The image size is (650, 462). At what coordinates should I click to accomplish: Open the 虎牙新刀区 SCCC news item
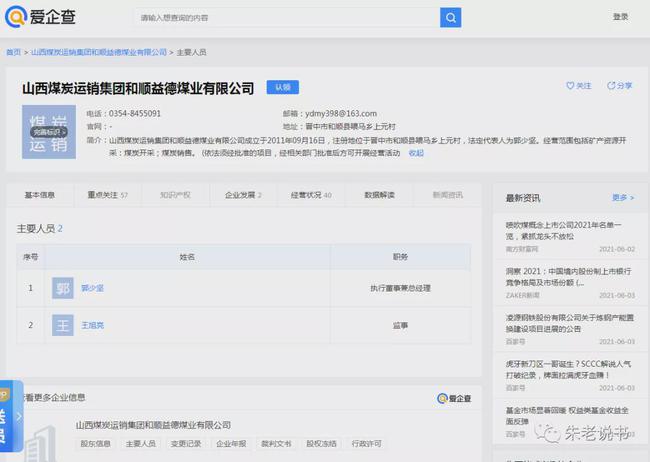tap(568, 369)
